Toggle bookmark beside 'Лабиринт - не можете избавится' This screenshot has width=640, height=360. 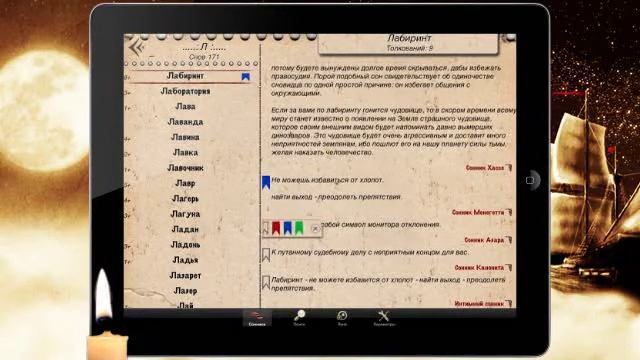click(x=266, y=282)
